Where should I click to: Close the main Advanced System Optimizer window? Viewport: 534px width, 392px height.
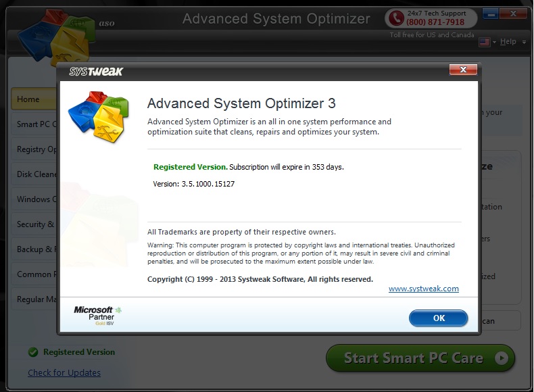click(x=513, y=14)
